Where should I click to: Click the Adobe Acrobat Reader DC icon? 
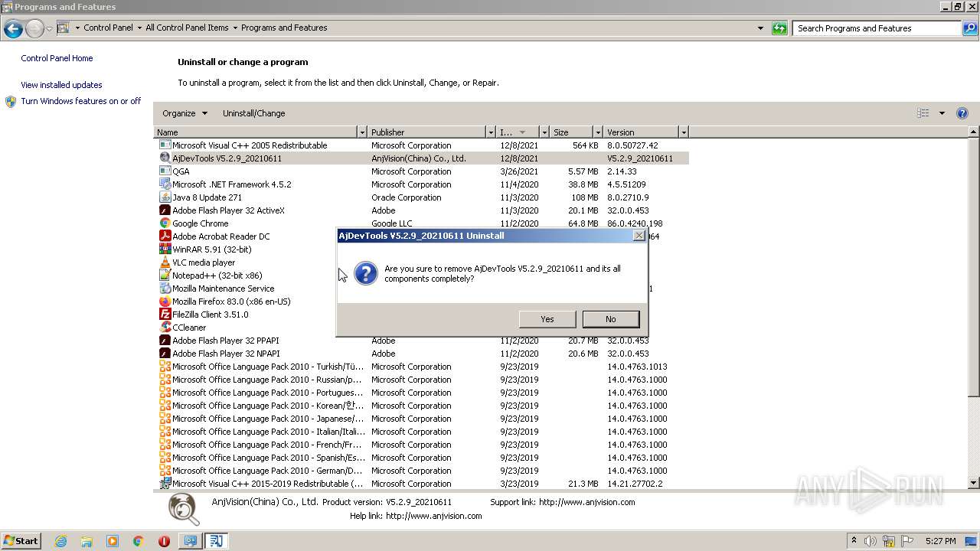pos(165,236)
